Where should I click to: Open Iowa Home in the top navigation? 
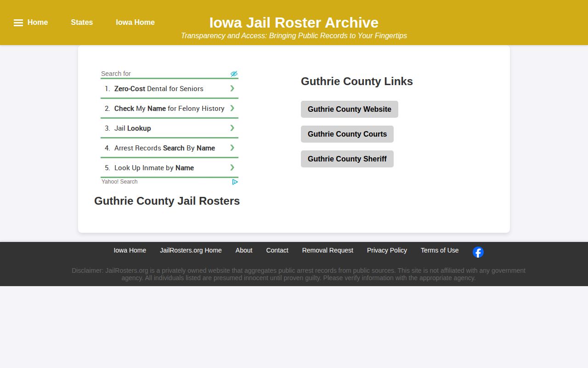pos(135,23)
